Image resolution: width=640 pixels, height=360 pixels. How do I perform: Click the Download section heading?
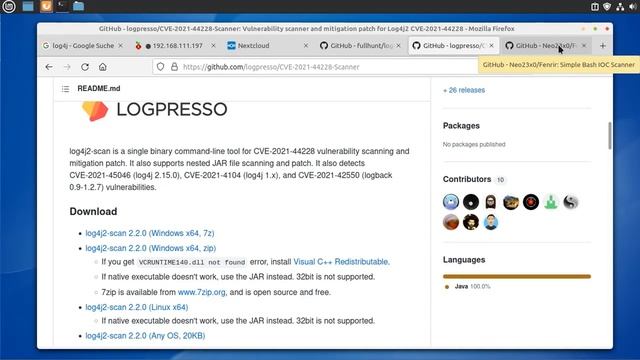coord(93,211)
